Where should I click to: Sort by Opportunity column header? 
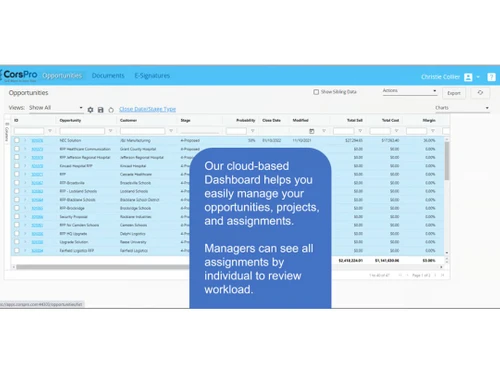tap(70, 120)
